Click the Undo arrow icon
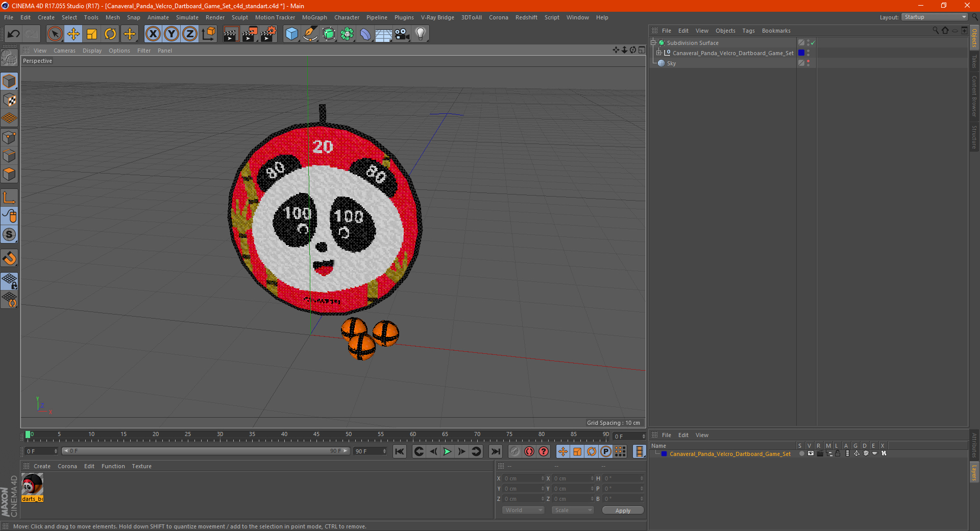The image size is (980, 531). click(13, 34)
